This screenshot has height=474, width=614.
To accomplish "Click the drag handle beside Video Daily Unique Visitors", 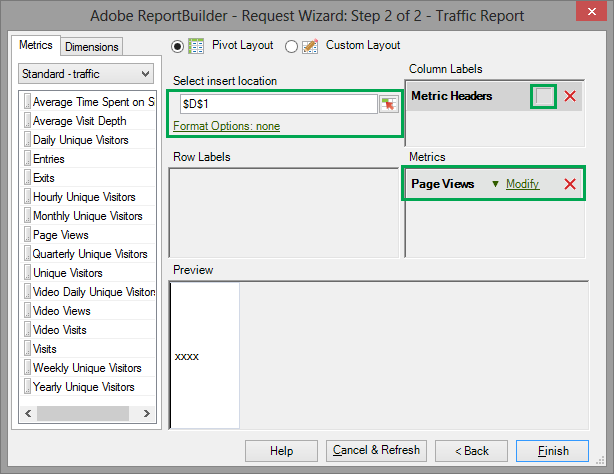I will pos(27,291).
